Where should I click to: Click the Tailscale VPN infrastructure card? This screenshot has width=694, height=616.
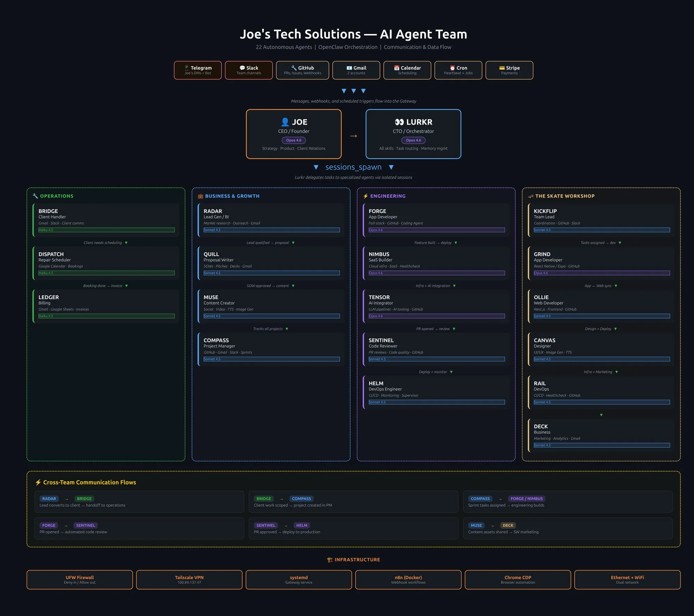coord(189,580)
